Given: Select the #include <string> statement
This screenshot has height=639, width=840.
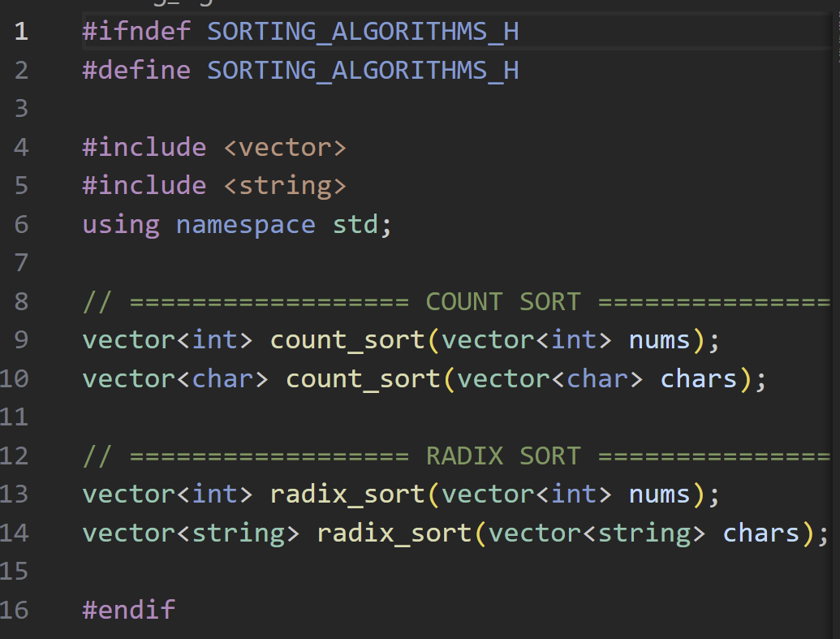Looking at the screenshot, I should click(213, 185).
